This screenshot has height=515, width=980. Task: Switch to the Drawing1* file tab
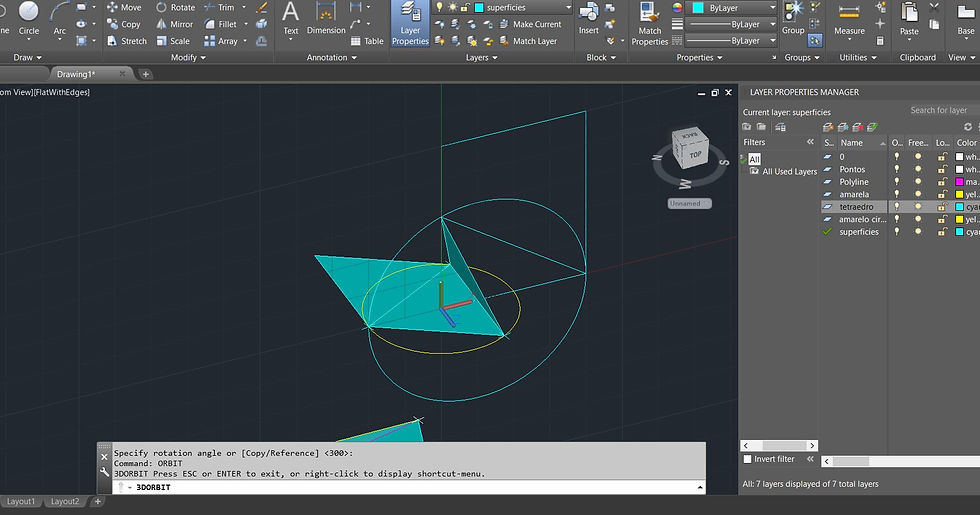coord(76,74)
